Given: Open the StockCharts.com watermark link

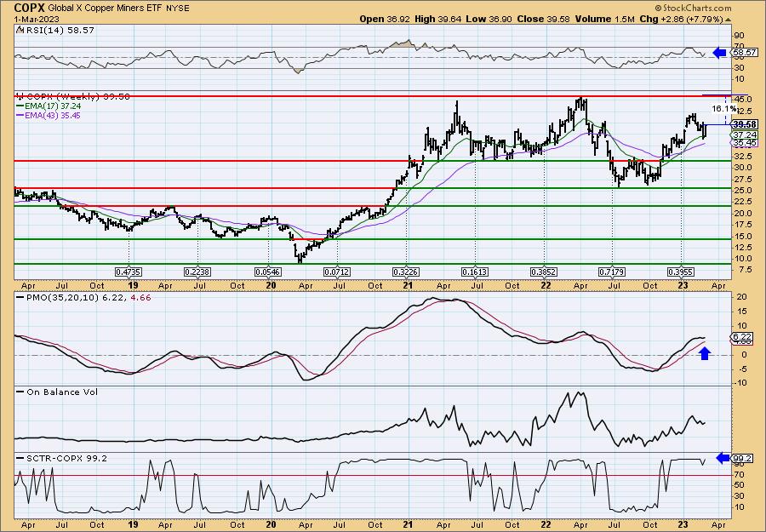Looking at the screenshot, I should [x=693, y=8].
